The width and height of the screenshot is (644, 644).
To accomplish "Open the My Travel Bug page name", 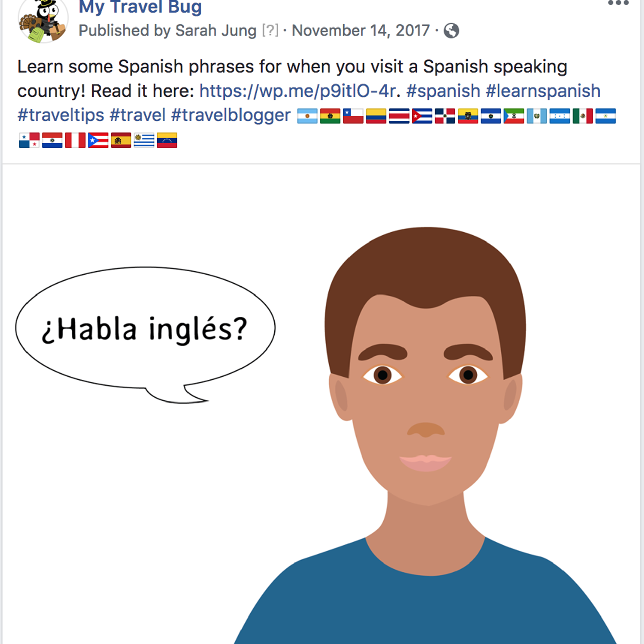I will [140, 7].
